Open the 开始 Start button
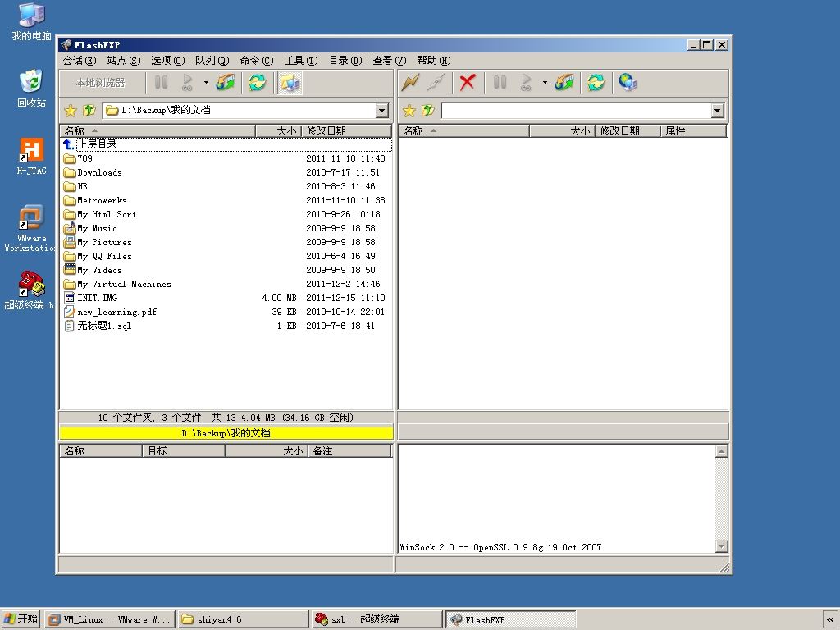This screenshot has height=630, width=840. (21, 619)
